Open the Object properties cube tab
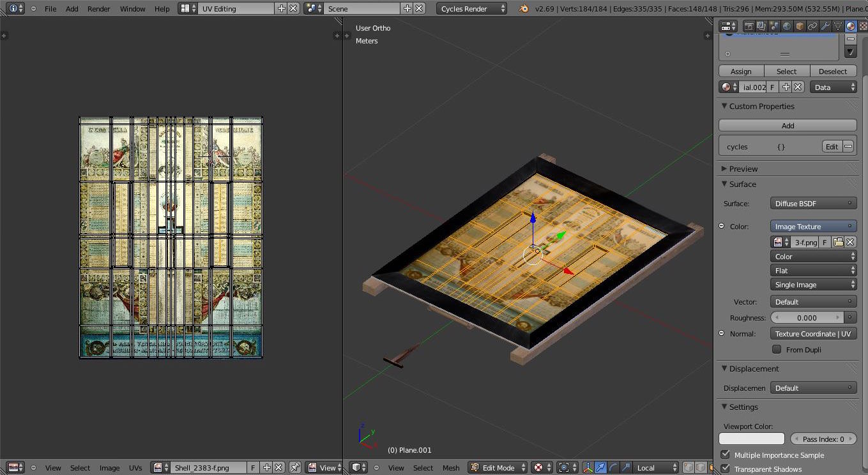868x475 pixels. coord(800,26)
